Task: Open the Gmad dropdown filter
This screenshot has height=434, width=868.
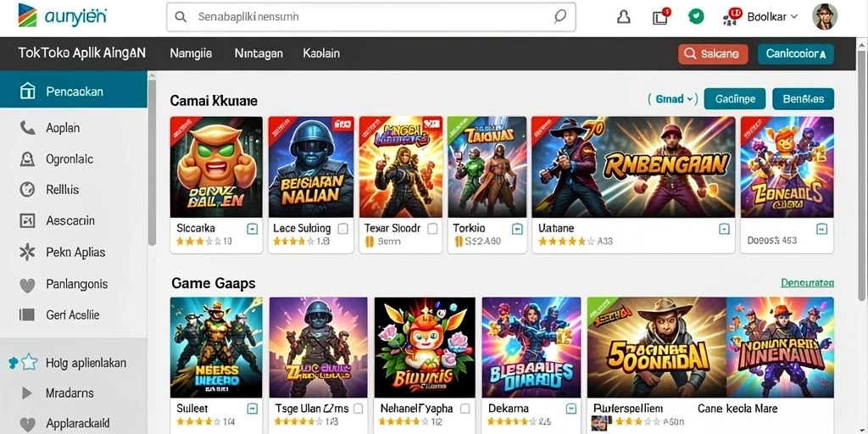Action: (x=672, y=99)
